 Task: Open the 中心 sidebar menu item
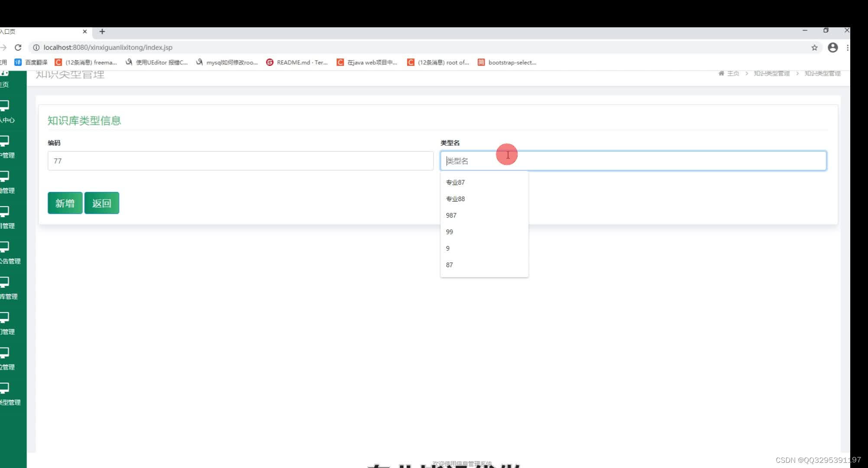7,120
